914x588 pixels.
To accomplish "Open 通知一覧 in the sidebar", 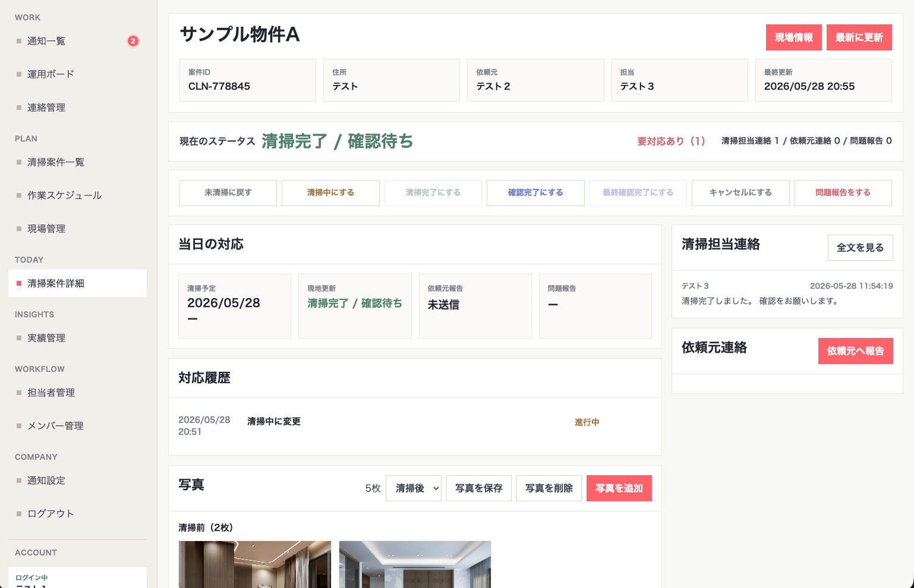I will (x=77, y=41).
